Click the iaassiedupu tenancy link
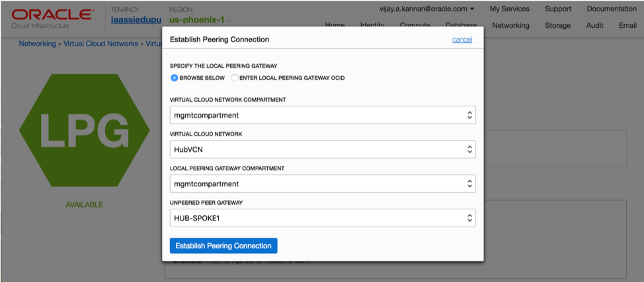The height and width of the screenshot is (282, 644). [135, 20]
